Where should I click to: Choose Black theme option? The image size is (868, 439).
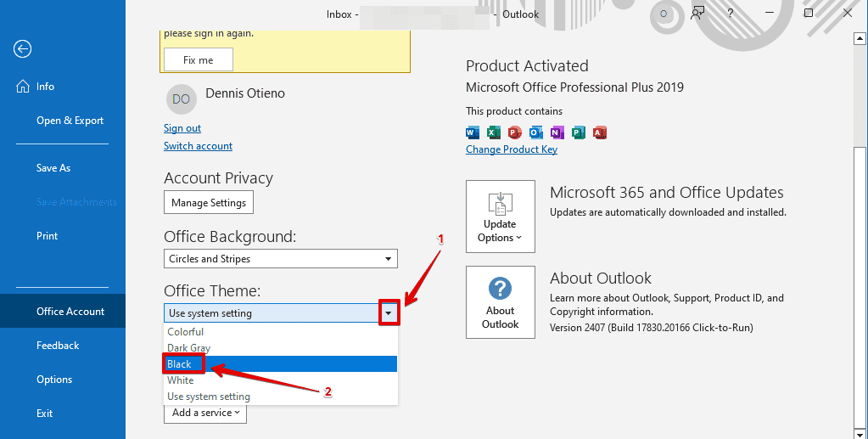pyautogui.click(x=281, y=363)
